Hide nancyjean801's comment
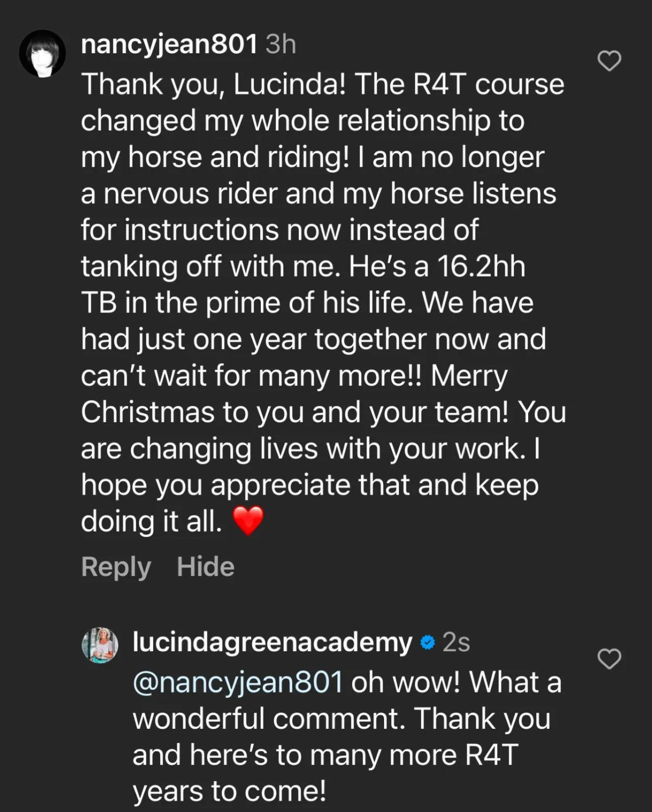This screenshot has height=812, width=652. click(205, 567)
